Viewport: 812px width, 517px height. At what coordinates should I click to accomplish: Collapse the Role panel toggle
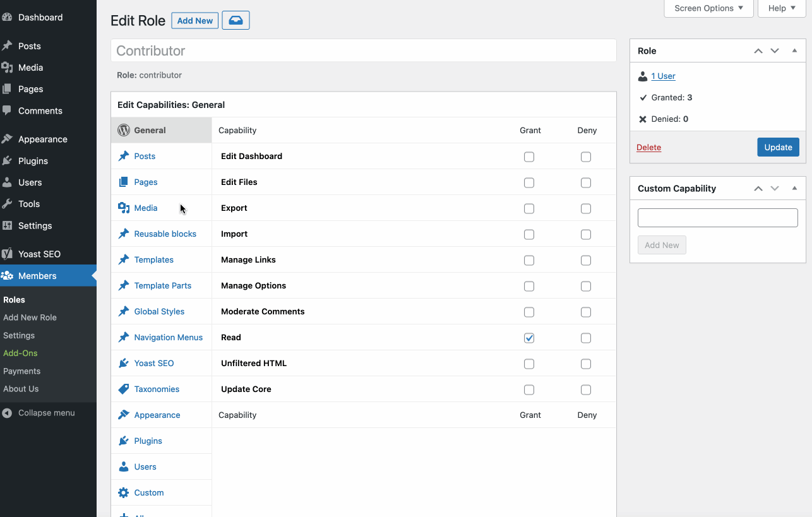pos(794,51)
